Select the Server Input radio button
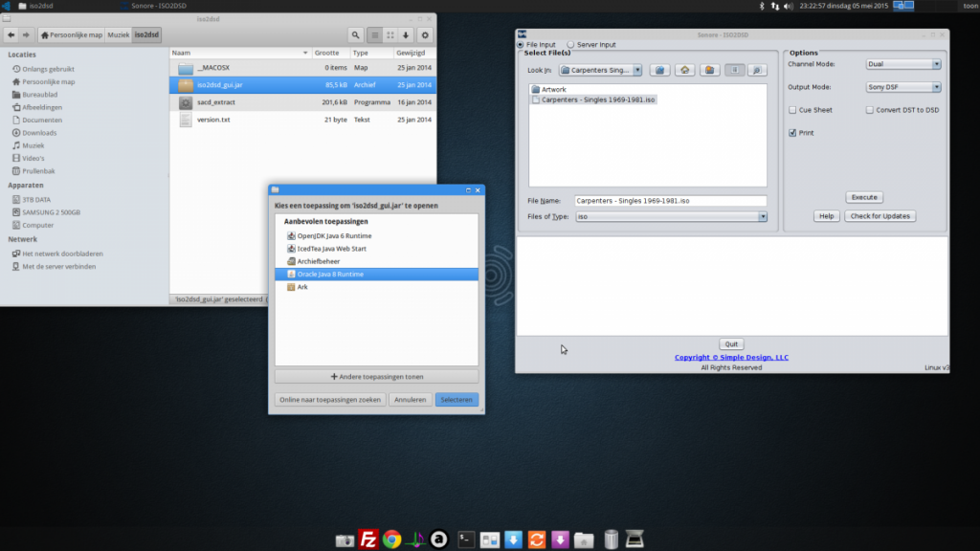This screenshot has height=551, width=980. (x=571, y=44)
